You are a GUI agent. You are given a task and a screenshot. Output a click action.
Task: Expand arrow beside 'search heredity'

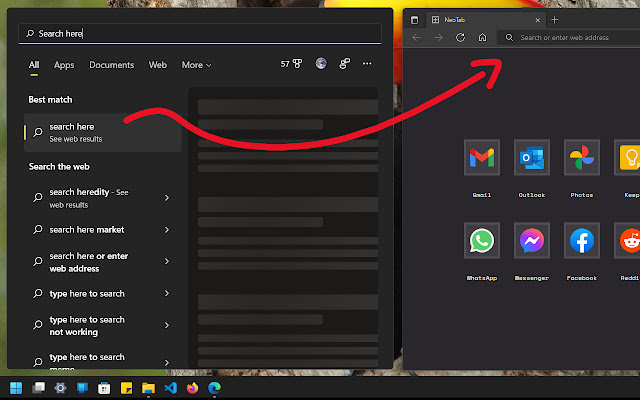[167, 198]
